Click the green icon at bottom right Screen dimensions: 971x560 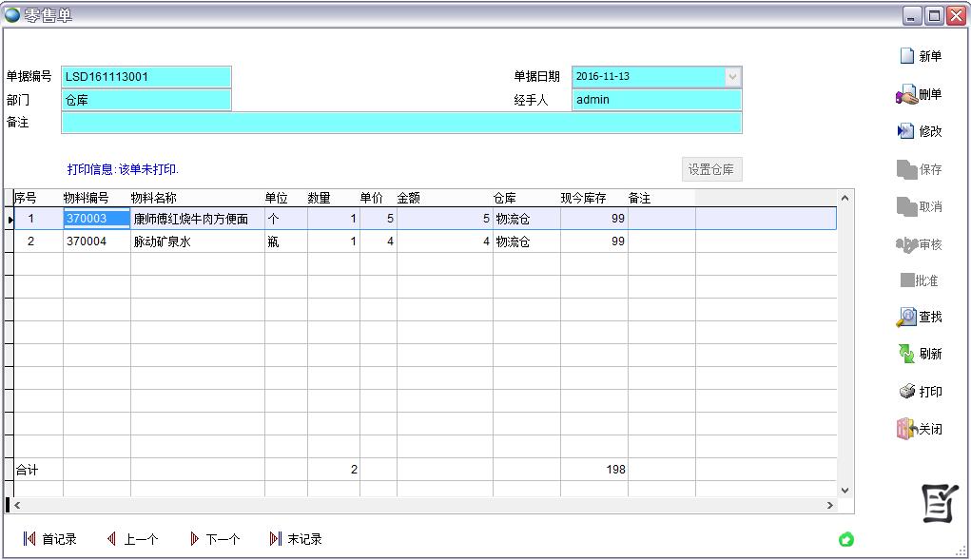coord(845,540)
